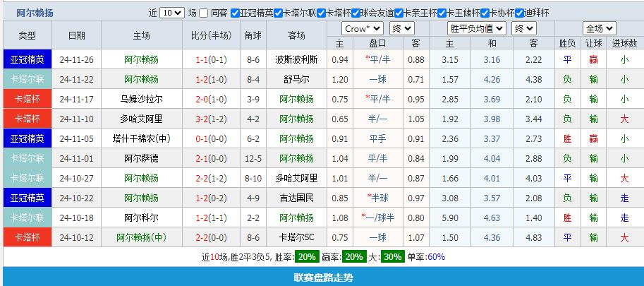The image size is (644, 286).
Task: Click the 联赛盘路走势 bar
Action: tap(322, 277)
